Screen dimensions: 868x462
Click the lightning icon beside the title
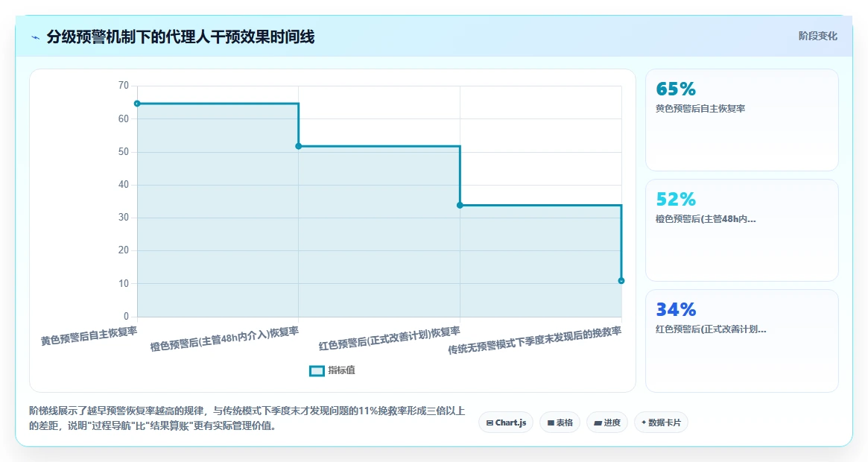point(36,38)
